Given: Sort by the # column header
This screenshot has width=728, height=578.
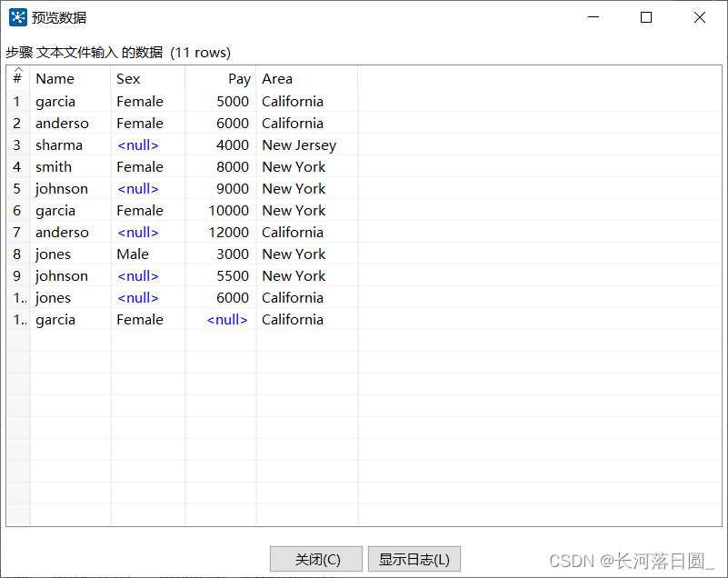Looking at the screenshot, I should coord(17,77).
